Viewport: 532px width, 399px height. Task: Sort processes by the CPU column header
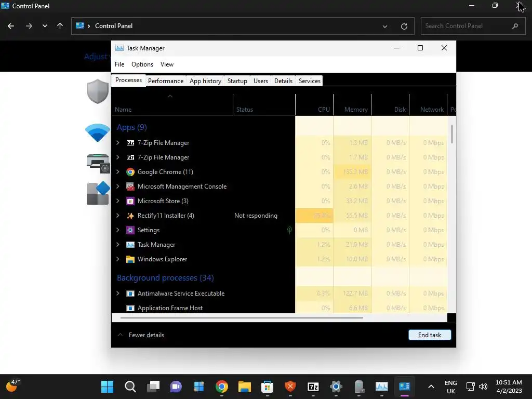[x=314, y=105]
